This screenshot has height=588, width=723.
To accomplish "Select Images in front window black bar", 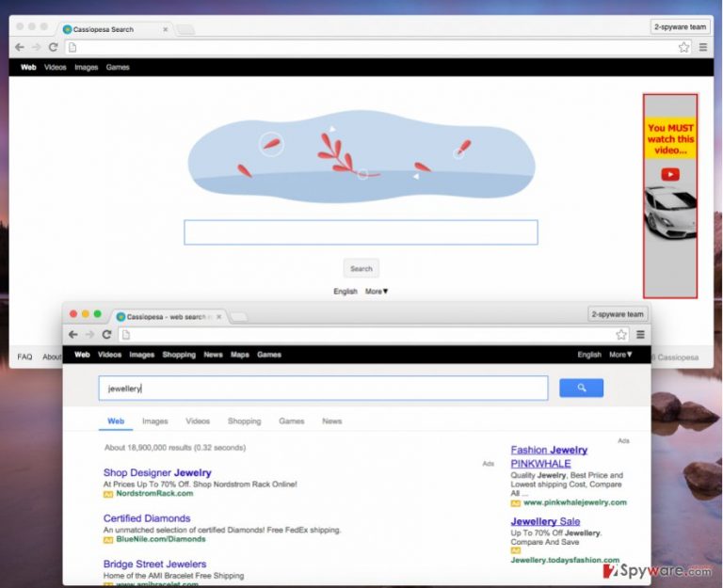I will click(x=141, y=355).
